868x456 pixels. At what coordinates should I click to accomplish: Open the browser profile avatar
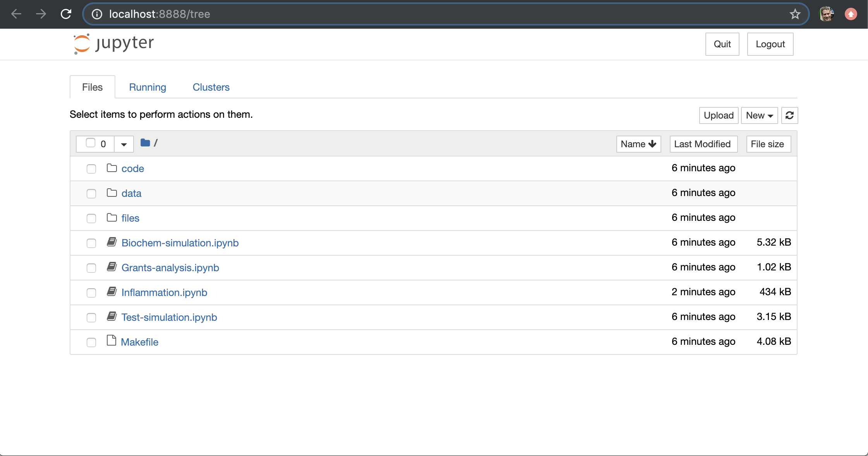[x=827, y=14]
